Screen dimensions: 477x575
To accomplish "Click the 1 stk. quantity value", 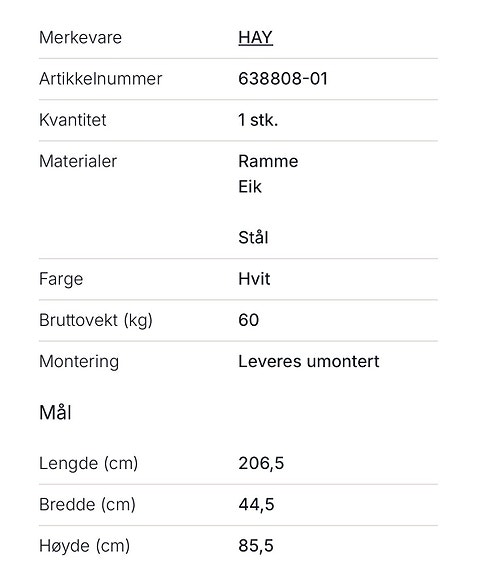I will pos(258,120).
